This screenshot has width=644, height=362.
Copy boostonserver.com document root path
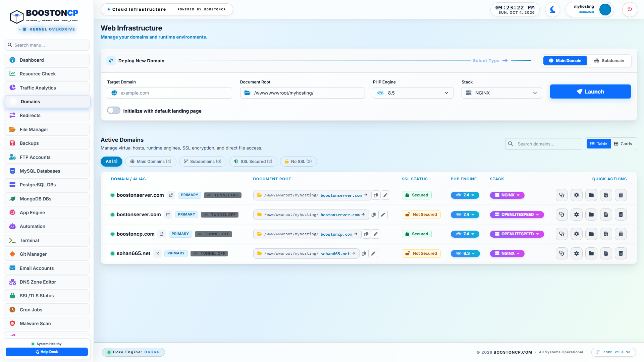[376, 195]
